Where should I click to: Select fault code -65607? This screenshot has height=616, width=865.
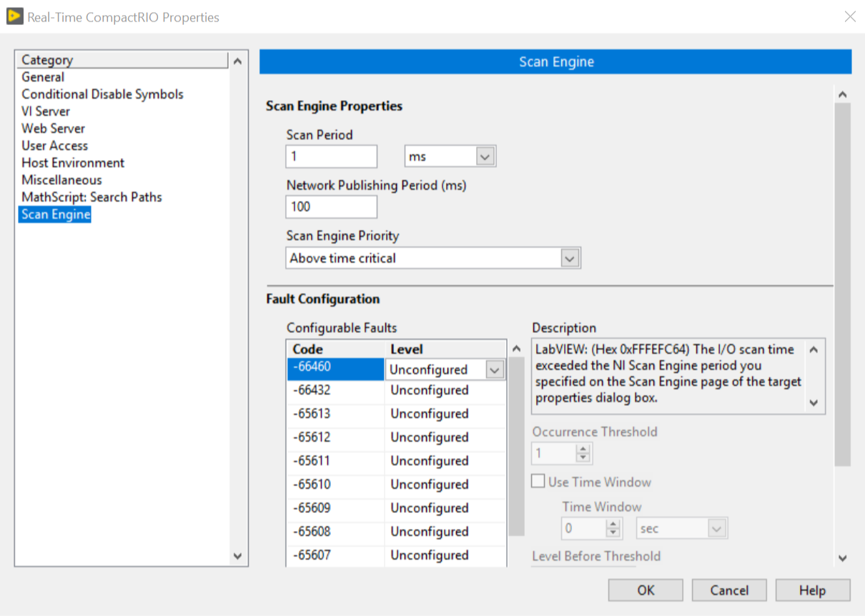[x=335, y=555]
